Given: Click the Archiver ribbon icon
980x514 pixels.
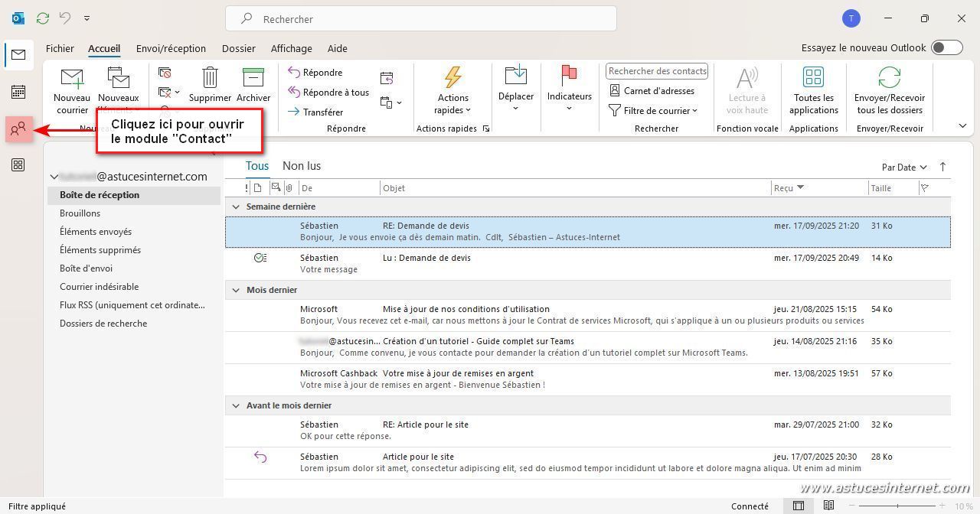Looking at the screenshot, I should [x=253, y=78].
